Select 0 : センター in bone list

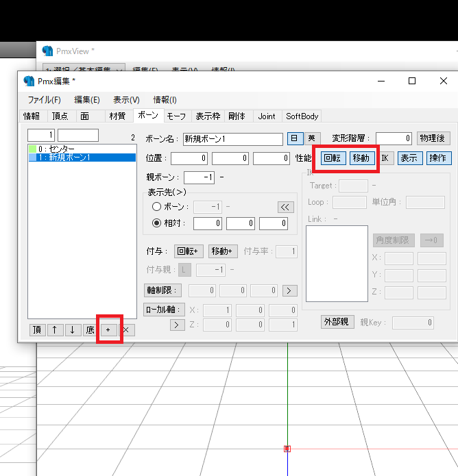(57, 149)
